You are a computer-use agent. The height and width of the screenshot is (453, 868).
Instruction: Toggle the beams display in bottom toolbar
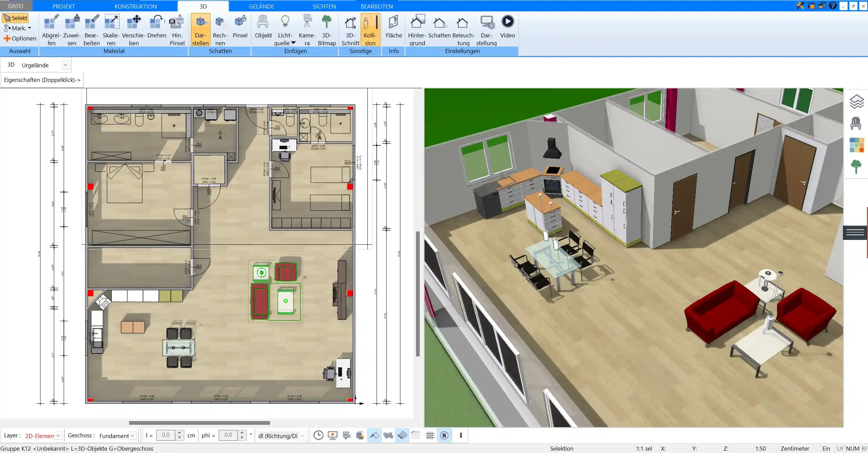click(388, 435)
